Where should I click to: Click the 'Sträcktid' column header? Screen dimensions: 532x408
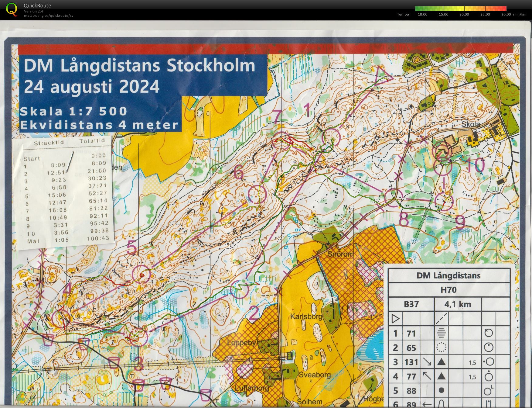point(49,143)
